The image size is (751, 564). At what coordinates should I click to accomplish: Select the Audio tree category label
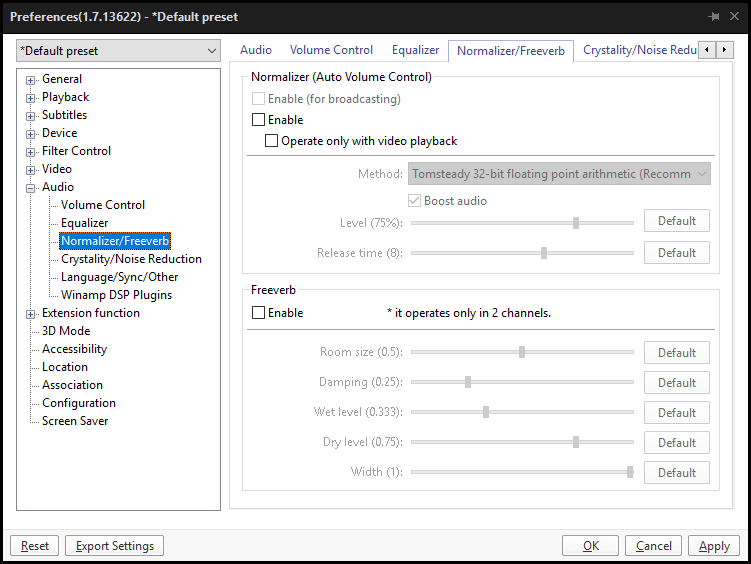[x=57, y=187]
